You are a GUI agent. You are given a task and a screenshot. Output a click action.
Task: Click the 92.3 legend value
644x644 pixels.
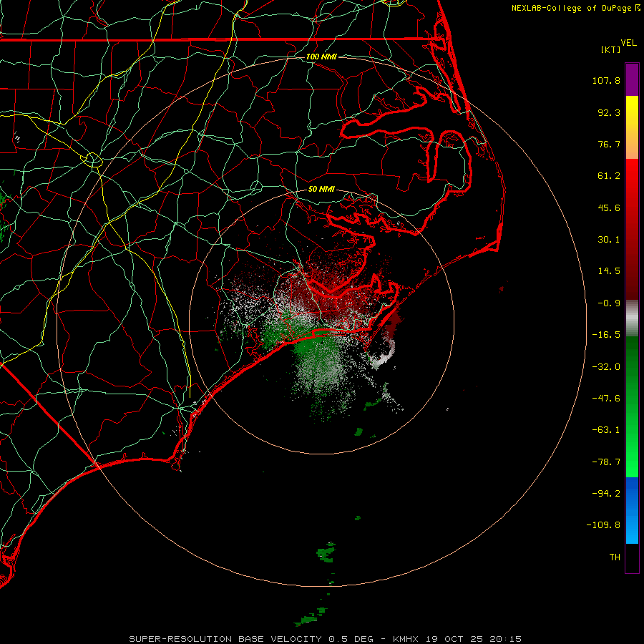(609, 112)
